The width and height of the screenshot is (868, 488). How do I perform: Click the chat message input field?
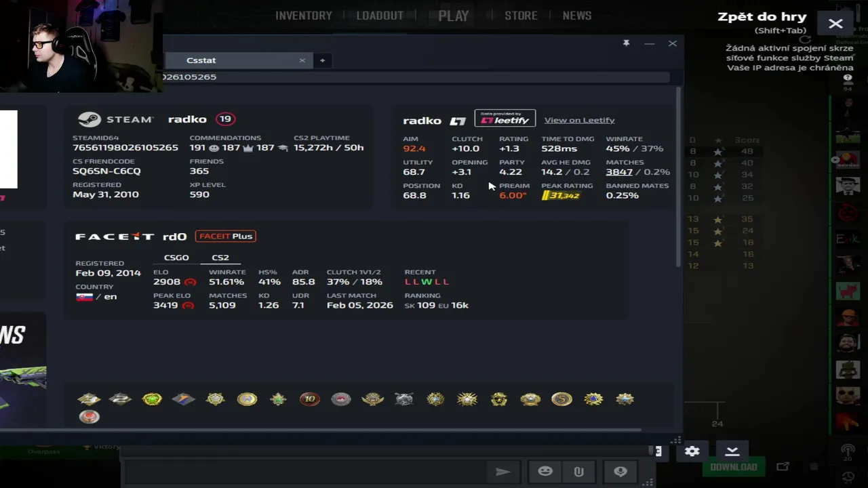[x=305, y=472]
